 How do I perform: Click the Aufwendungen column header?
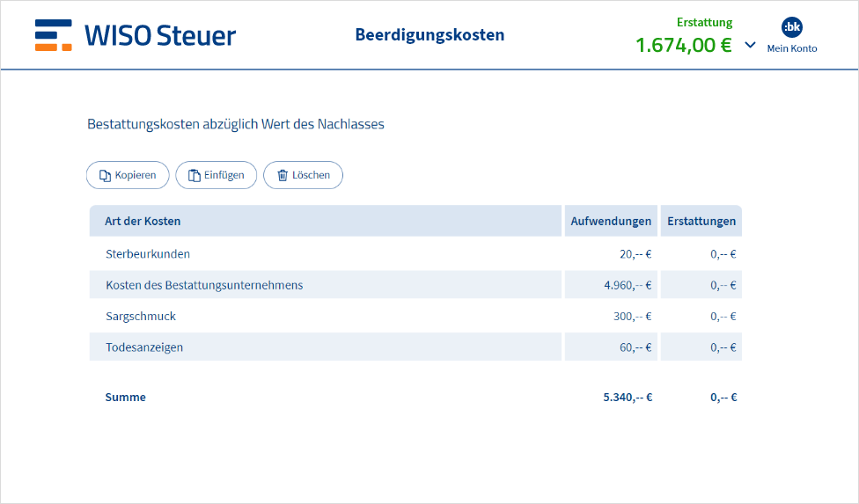611,221
